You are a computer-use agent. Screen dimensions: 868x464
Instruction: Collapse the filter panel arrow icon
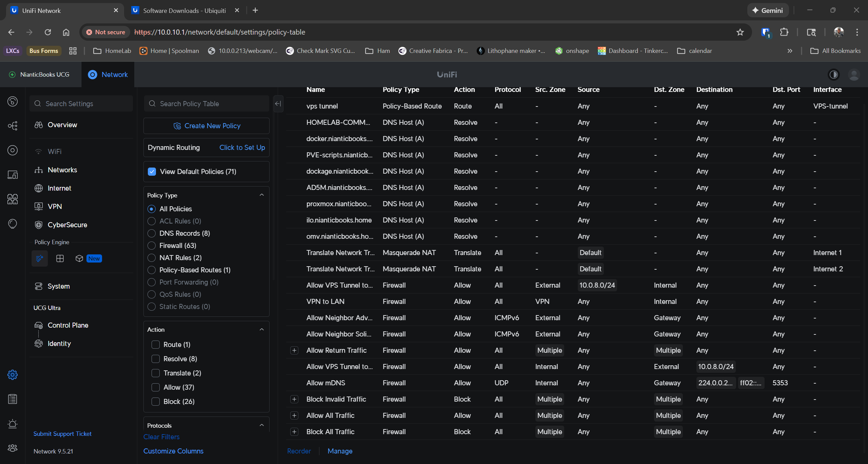pyautogui.click(x=278, y=104)
